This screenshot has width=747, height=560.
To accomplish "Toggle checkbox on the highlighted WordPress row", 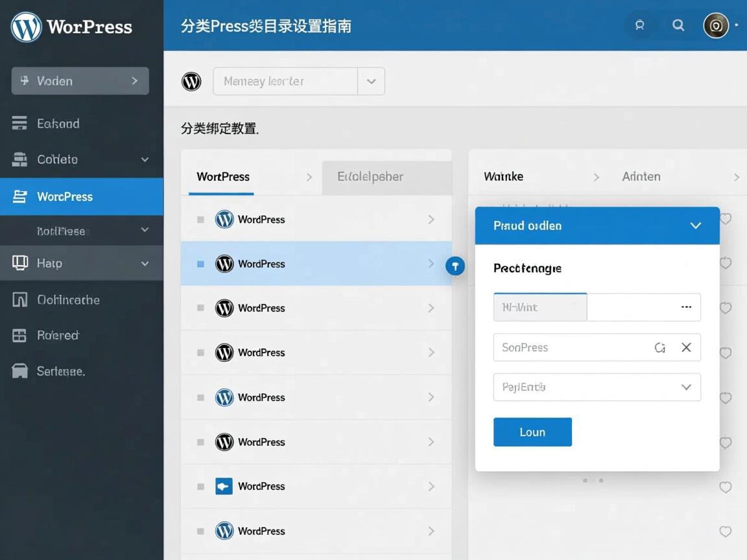I will tap(200, 264).
